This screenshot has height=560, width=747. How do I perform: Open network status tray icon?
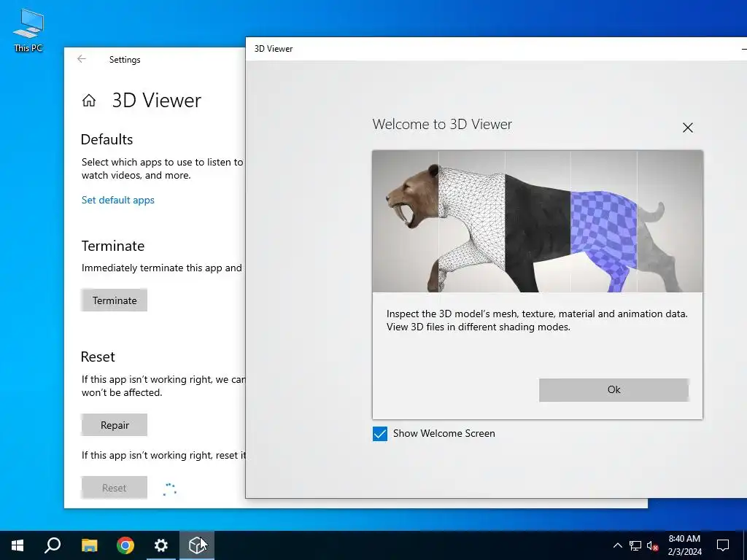(635, 545)
